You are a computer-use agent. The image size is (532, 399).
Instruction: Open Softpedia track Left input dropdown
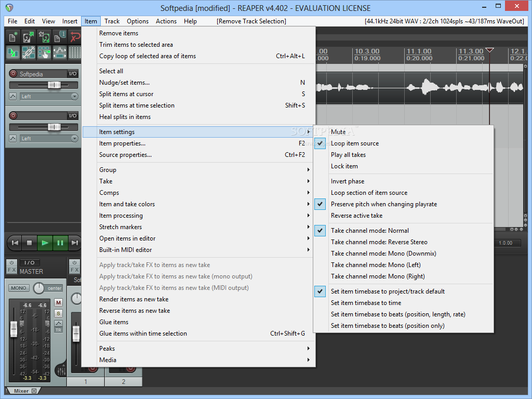49,96
